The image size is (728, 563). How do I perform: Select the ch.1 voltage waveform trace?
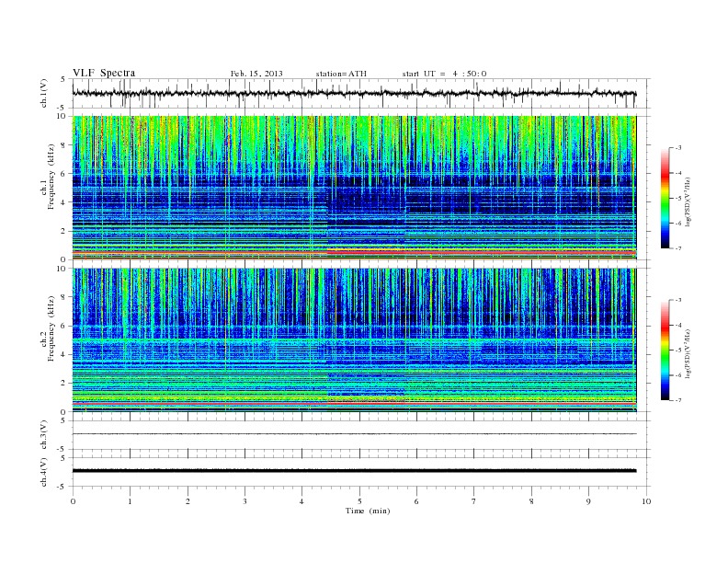354,93
